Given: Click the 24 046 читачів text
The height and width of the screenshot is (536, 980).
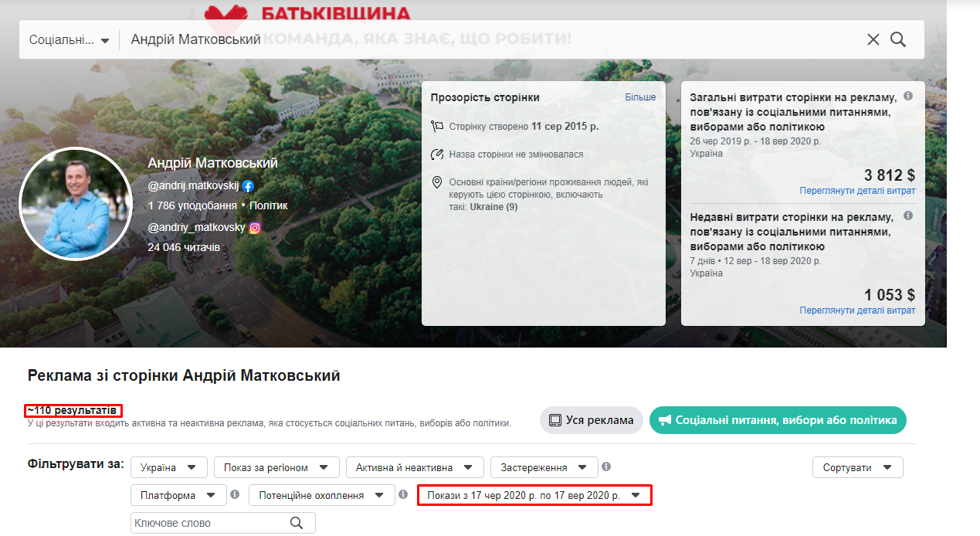Looking at the screenshot, I should [184, 247].
